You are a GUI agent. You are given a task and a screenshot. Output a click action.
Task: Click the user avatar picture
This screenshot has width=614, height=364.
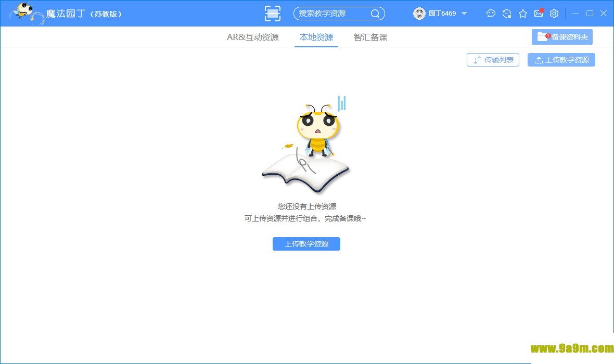419,14
